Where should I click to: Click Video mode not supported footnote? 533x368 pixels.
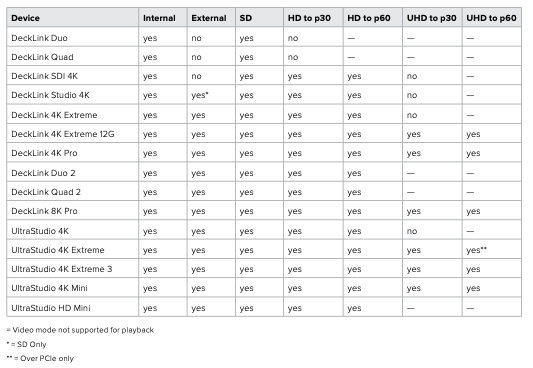point(80,330)
